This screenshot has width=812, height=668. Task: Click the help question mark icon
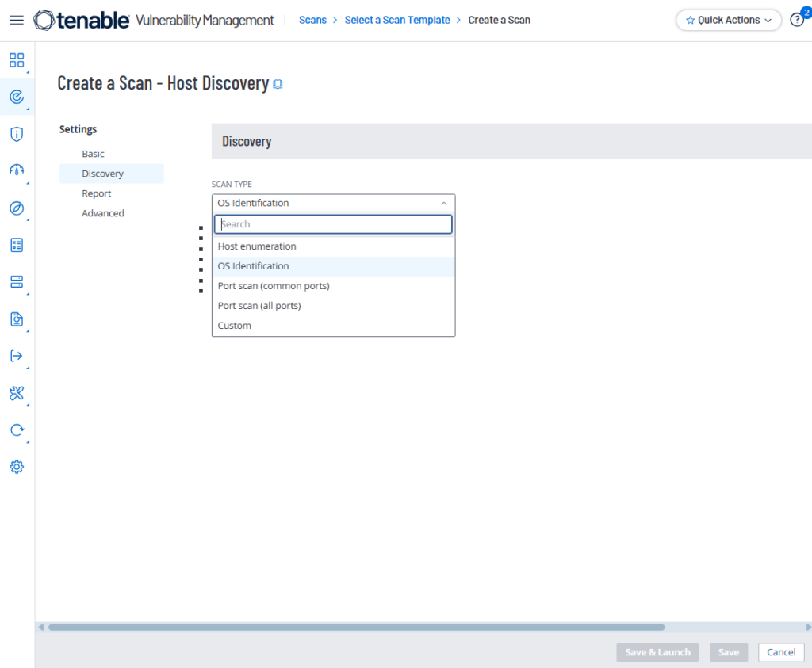point(796,20)
